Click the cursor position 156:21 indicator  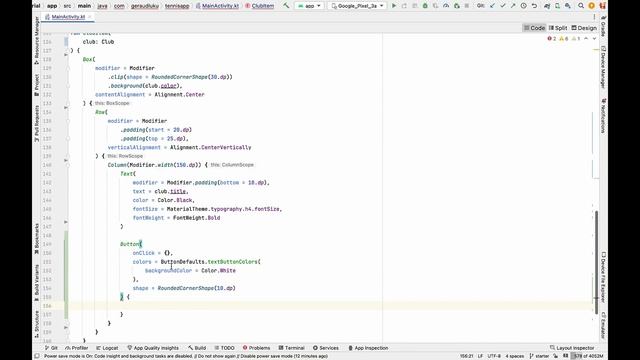tap(467, 356)
